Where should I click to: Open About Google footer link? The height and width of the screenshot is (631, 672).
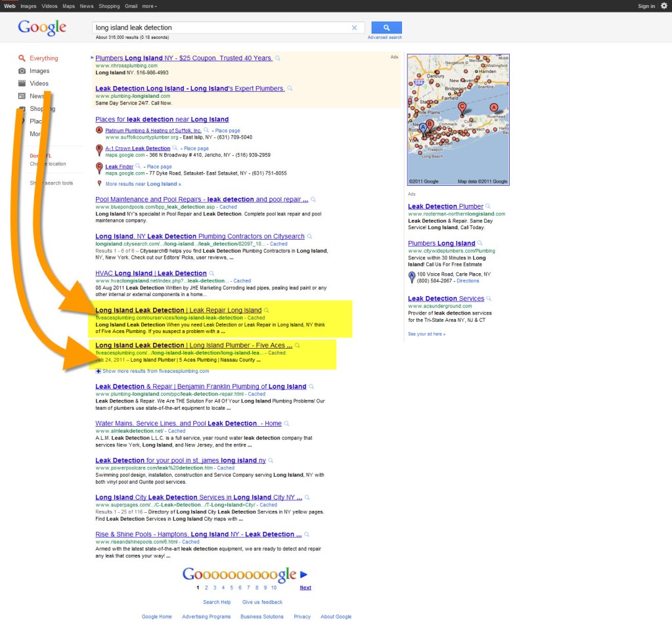336,617
